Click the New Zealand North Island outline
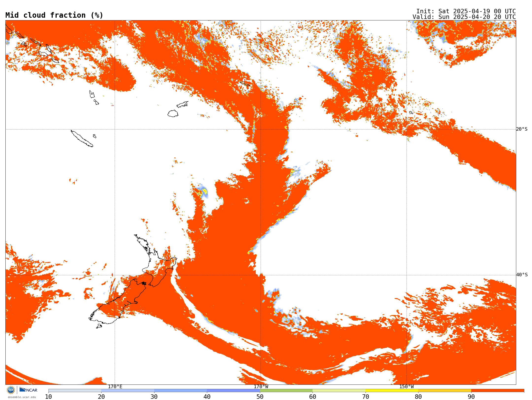This screenshot has height=400, width=532. [x=156, y=261]
